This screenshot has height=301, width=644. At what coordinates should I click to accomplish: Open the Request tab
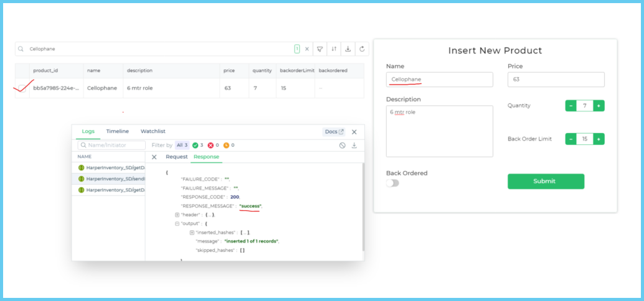click(176, 157)
